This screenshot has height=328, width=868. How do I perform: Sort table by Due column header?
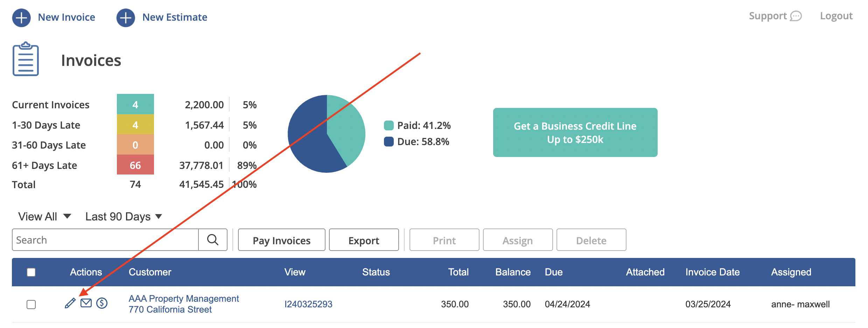554,272
